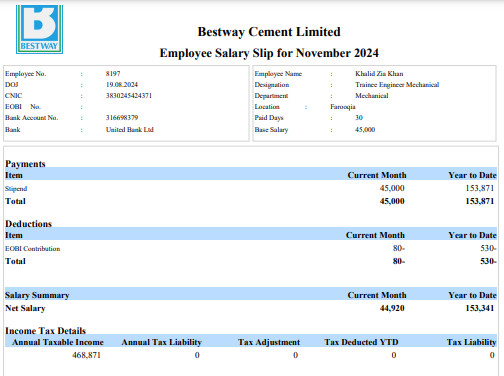The image size is (504, 376).
Task: Select Net Salary current month 44,920
Action: tap(392, 308)
